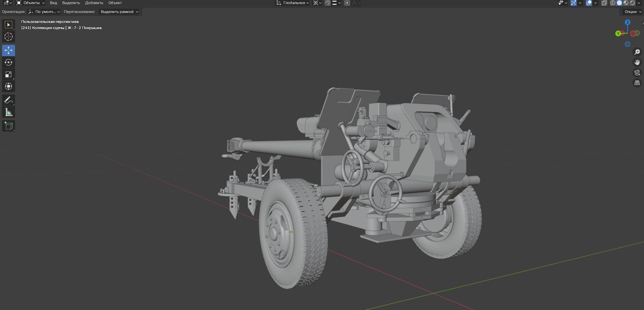The width and height of the screenshot is (644, 310).
Task: Toggle viewport overlays
Action: (589, 3)
